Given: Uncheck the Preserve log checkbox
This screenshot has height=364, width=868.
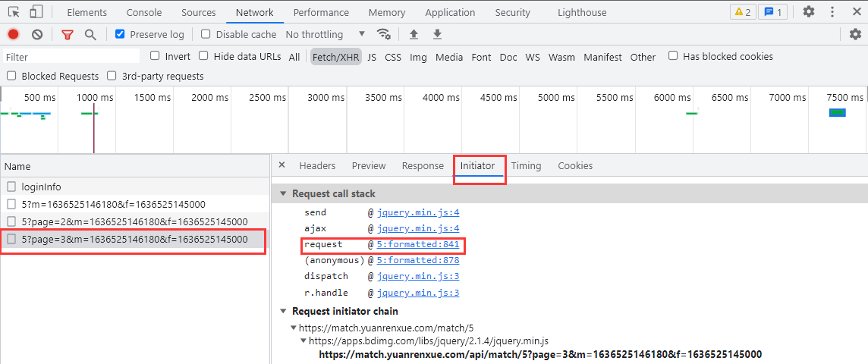Looking at the screenshot, I should (x=120, y=35).
